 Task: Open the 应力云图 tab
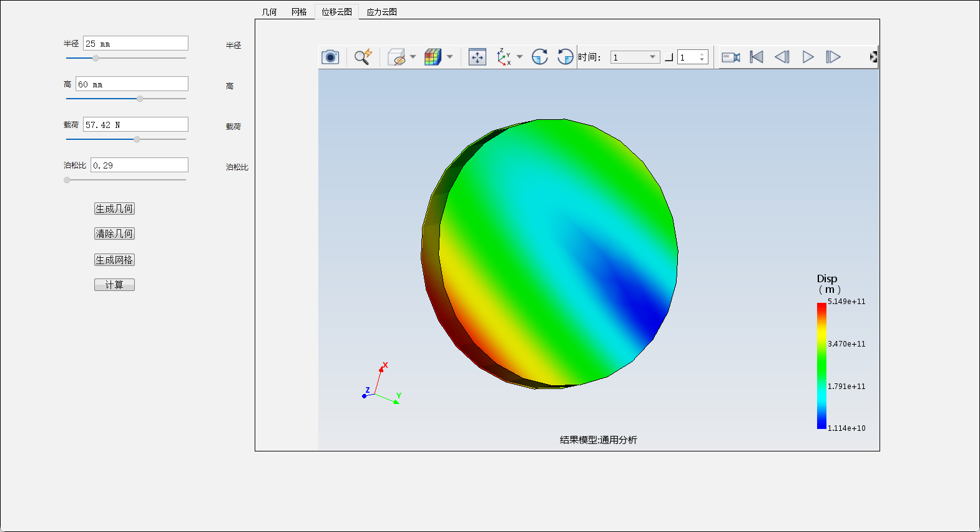tap(382, 12)
